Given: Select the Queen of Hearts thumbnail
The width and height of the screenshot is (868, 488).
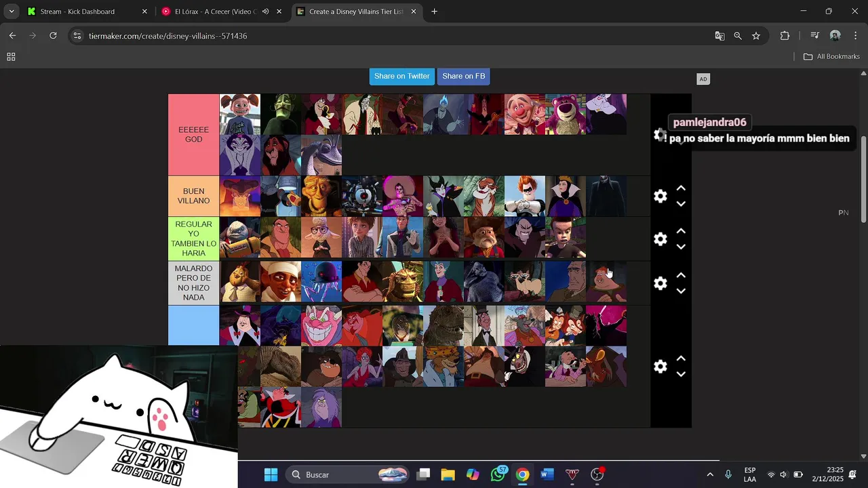Looking at the screenshot, I should 281,407.
